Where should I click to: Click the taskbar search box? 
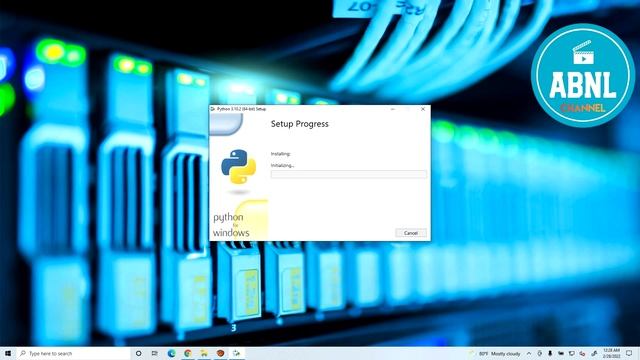coord(73,353)
